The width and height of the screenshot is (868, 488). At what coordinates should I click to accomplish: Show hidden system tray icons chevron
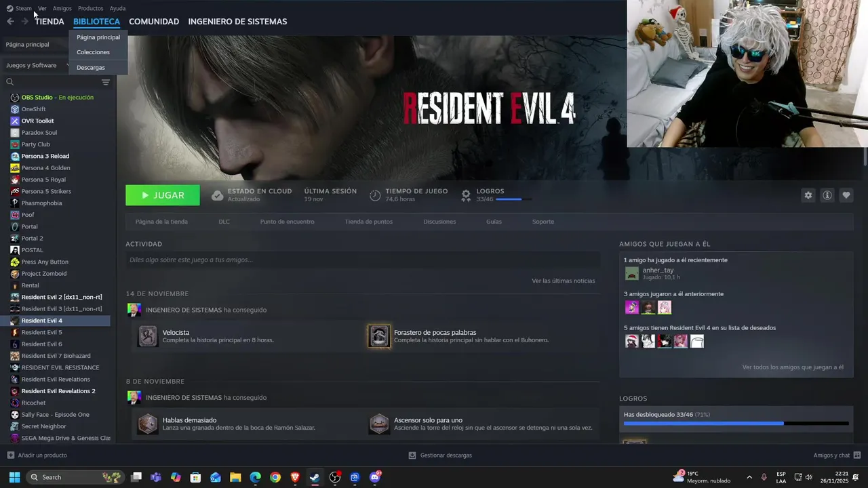coord(749,477)
